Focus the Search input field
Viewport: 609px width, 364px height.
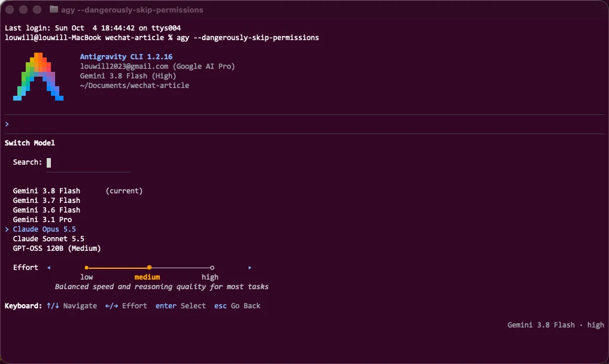pyautogui.click(x=89, y=163)
